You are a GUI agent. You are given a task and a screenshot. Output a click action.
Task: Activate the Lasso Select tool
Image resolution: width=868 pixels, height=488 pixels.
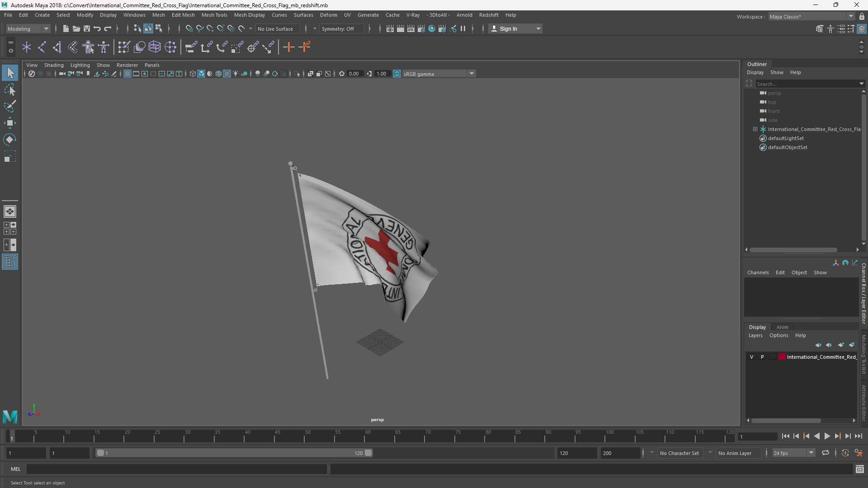[10, 89]
